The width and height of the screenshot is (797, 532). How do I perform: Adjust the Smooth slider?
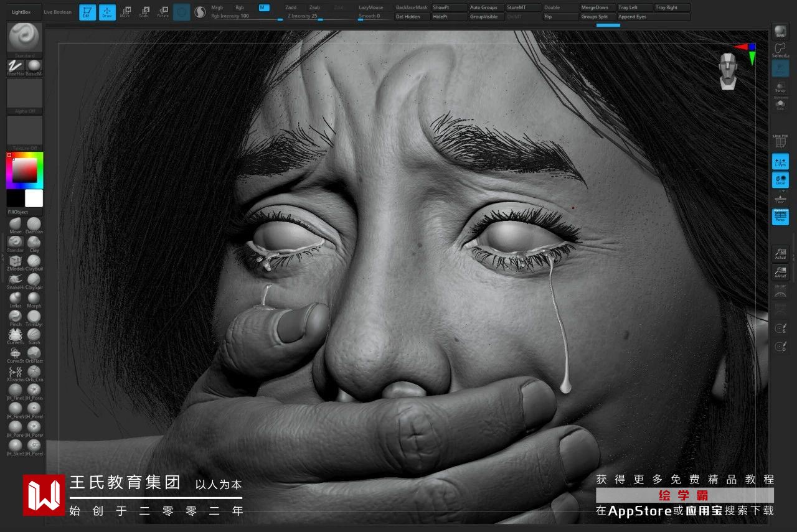click(375, 17)
